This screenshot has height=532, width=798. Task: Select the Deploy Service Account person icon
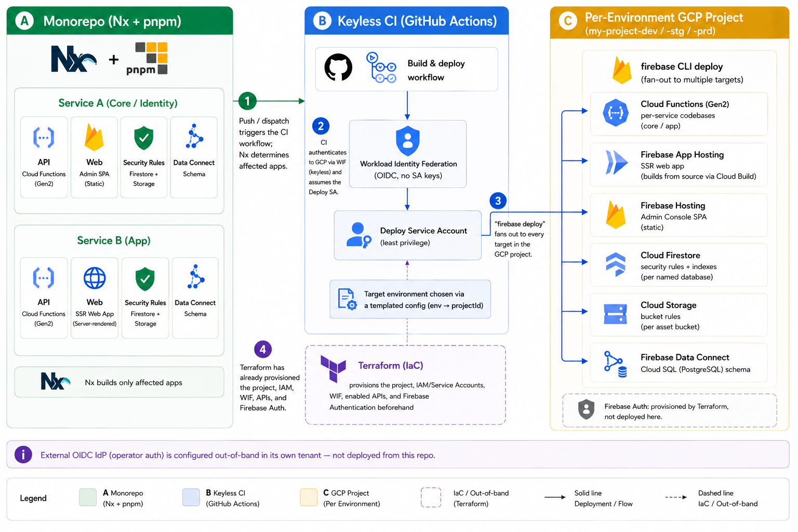coord(359,235)
